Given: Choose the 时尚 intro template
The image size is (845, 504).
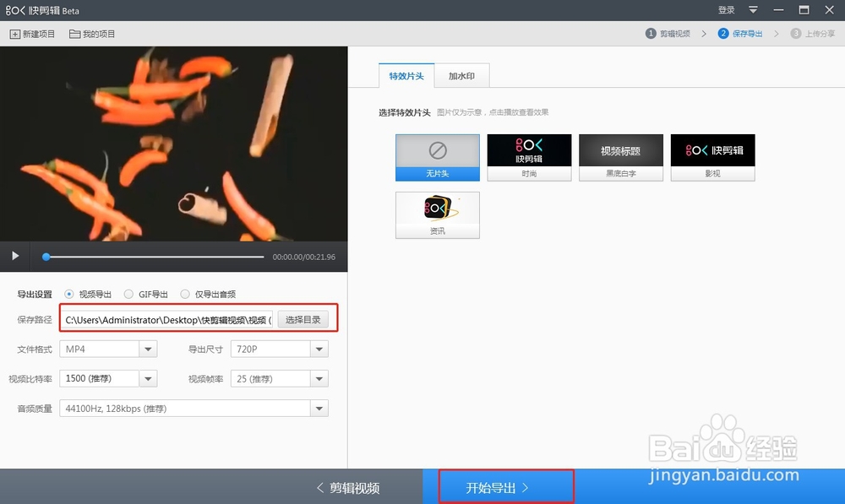Looking at the screenshot, I should pos(529,157).
